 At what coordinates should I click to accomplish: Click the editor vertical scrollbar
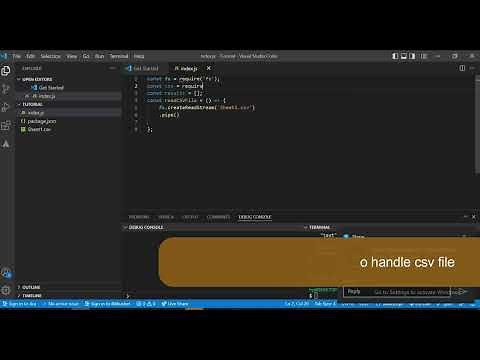[x=477, y=125]
